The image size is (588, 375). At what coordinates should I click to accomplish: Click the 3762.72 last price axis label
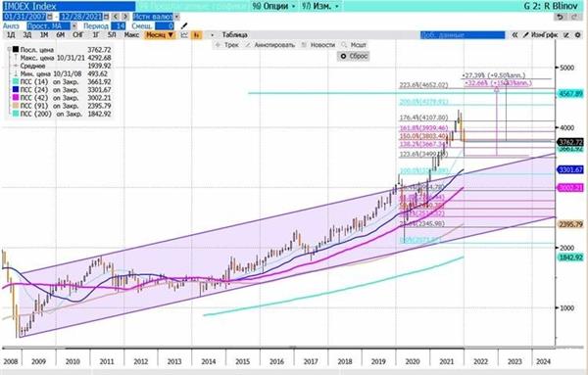click(570, 142)
